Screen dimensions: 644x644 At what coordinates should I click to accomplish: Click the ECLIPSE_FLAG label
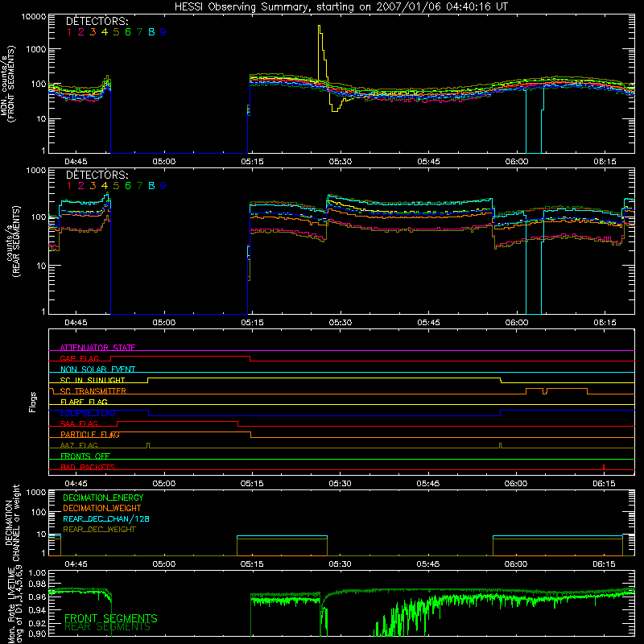point(88,413)
